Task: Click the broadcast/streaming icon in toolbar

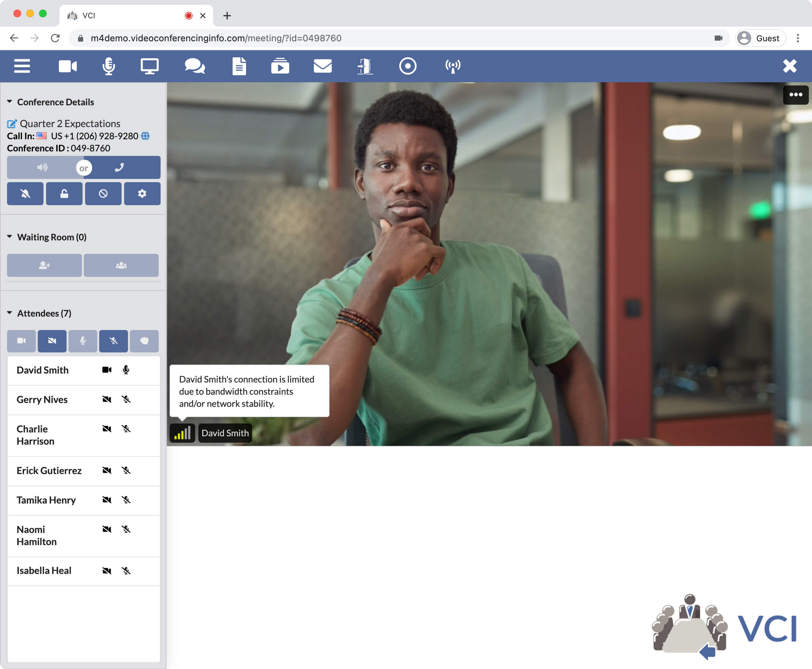Action: click(x=451, y=66)
